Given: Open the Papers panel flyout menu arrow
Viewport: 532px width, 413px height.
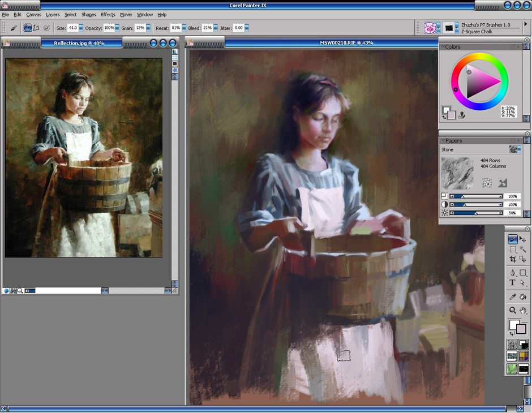Looking at the screenshot, I should 518,140.
